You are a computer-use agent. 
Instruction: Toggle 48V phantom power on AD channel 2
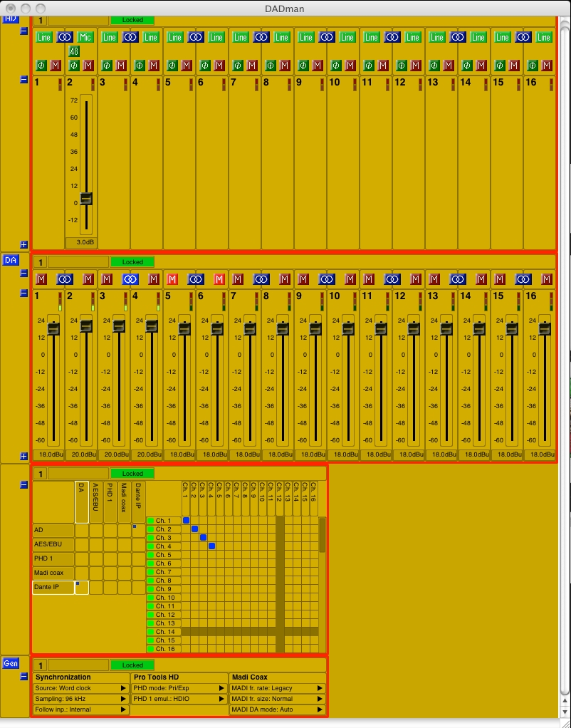pos(74,51)
